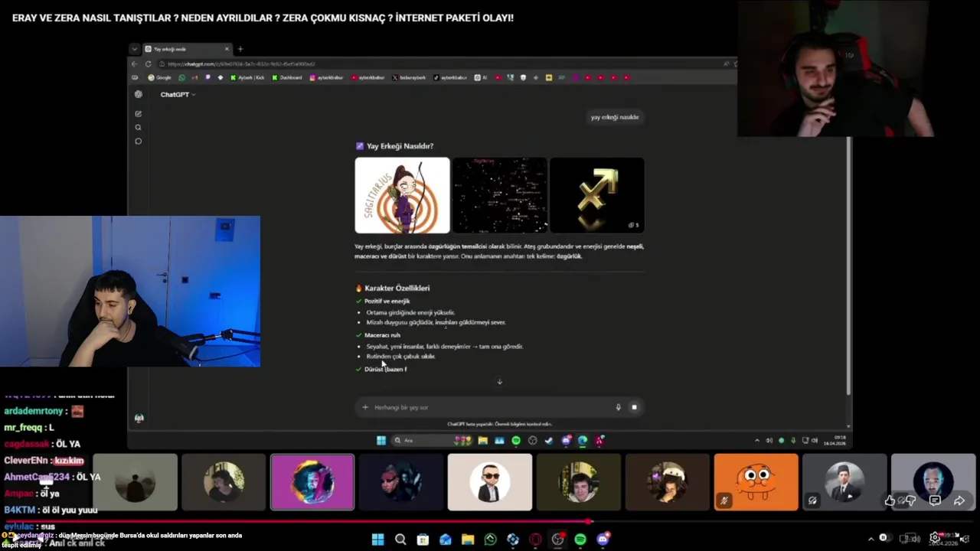Click the browser back arrow

tap(135, 64)
